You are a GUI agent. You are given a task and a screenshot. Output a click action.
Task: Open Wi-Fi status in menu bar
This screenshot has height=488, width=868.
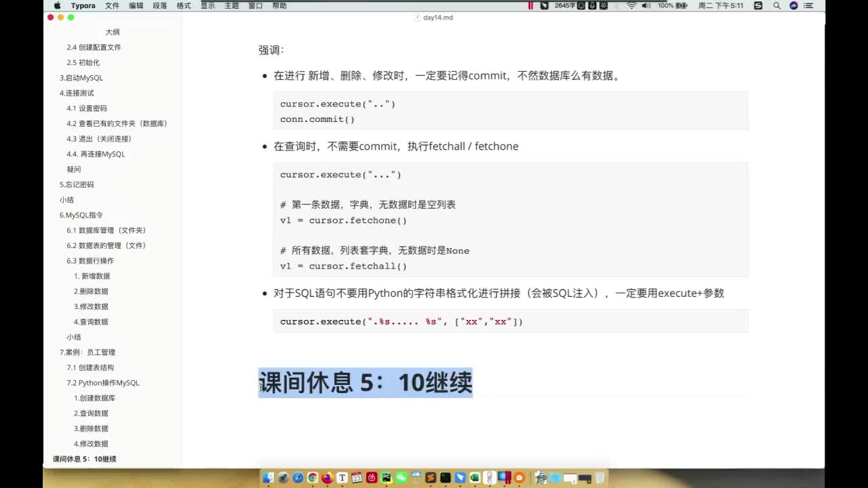pos(631,5)
